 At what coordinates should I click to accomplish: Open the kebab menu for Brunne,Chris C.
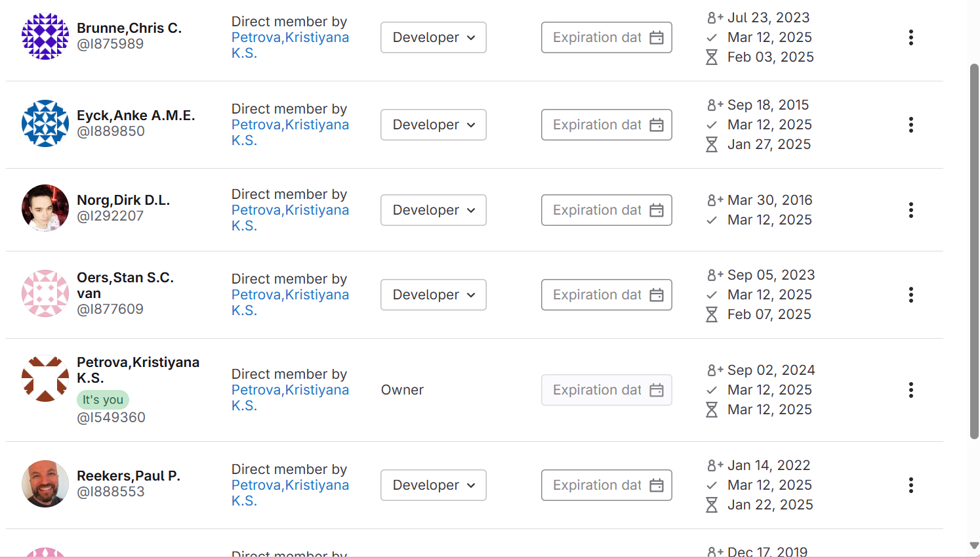tap(911, 37)
